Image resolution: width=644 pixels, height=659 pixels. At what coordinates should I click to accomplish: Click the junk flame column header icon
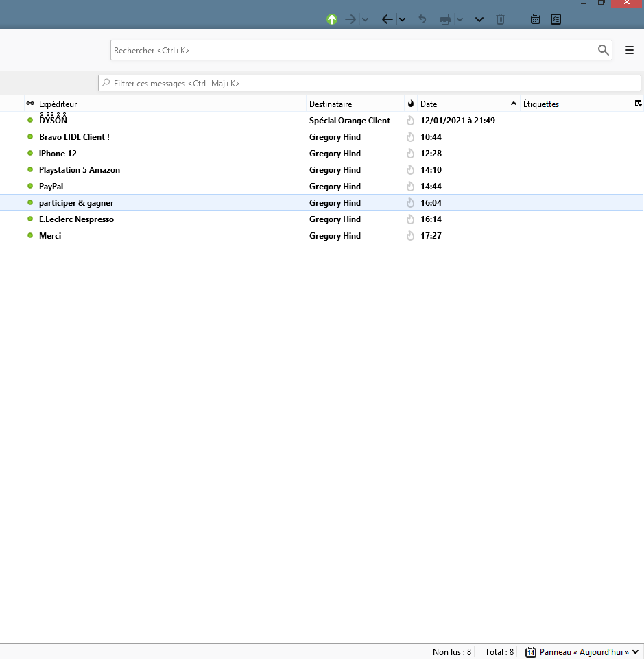(x=411, y=104)
